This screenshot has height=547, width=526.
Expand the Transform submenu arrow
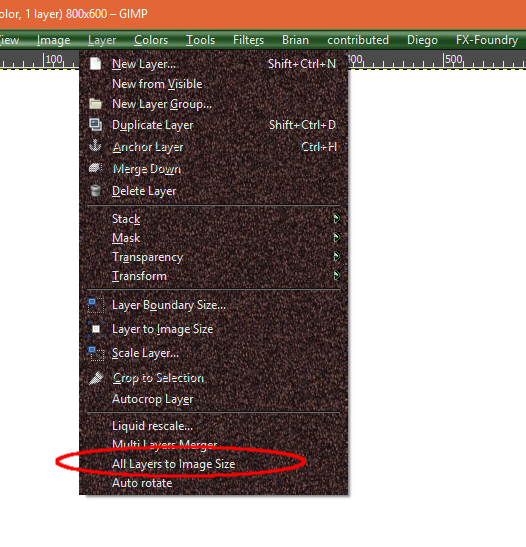click(x=336, y=275)
